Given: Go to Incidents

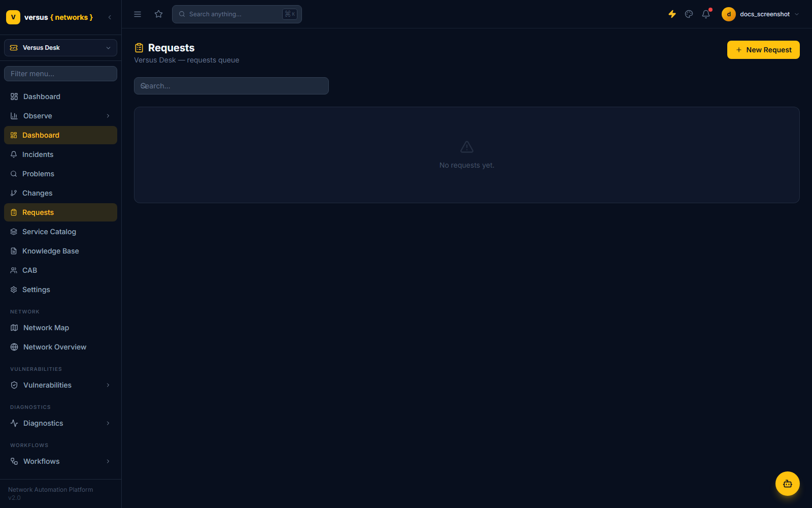Looking at the screenshot, I should point(60,154).
